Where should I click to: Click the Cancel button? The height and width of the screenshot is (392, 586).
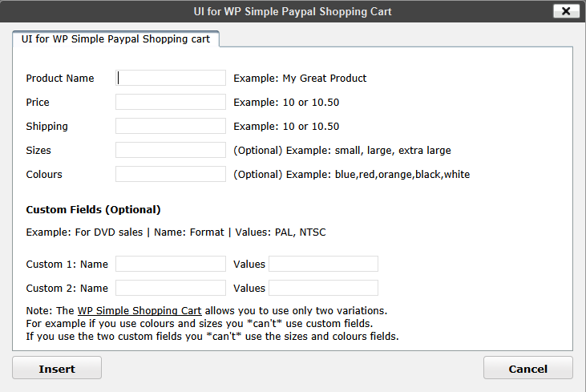click(x=527, y=368)
